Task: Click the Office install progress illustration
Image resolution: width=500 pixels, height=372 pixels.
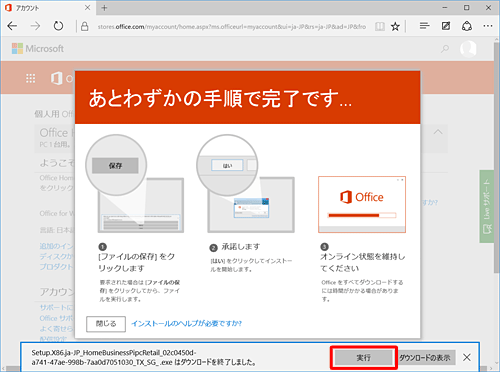Action: tap(362, 204)
